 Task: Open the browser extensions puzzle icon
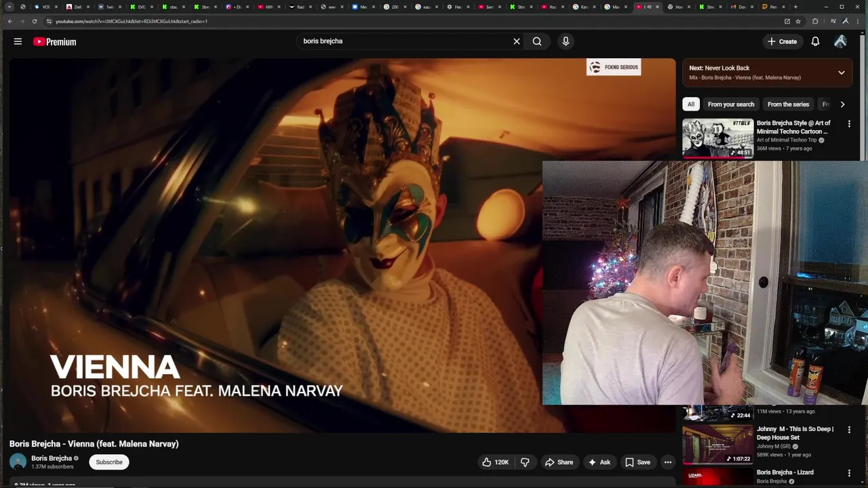click(x=815, y=21)
